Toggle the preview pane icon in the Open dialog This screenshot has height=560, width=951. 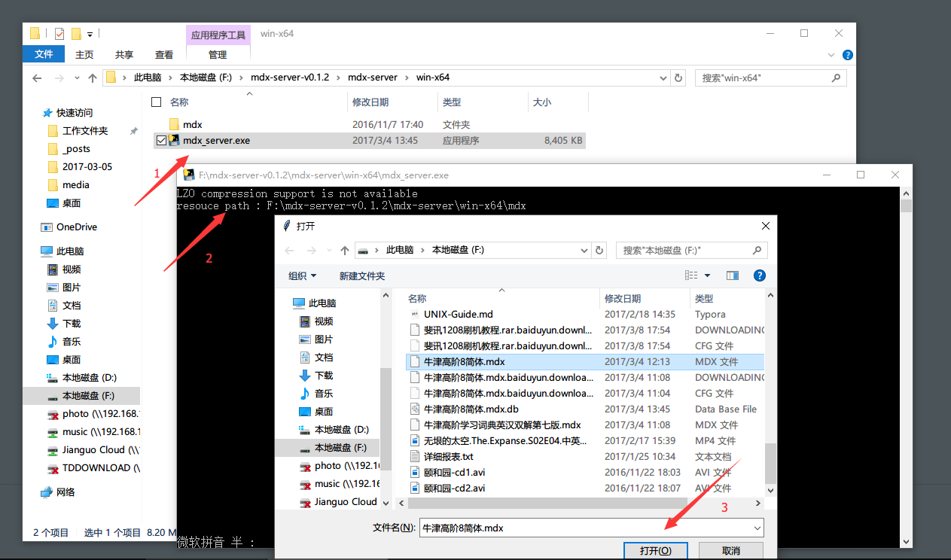pos(732,276)
